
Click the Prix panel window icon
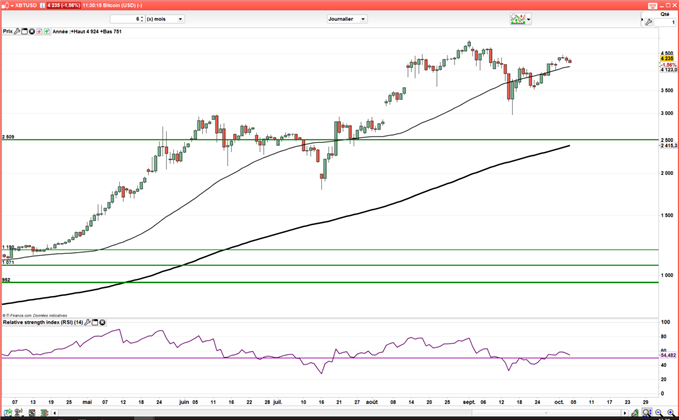pos(24,32)
